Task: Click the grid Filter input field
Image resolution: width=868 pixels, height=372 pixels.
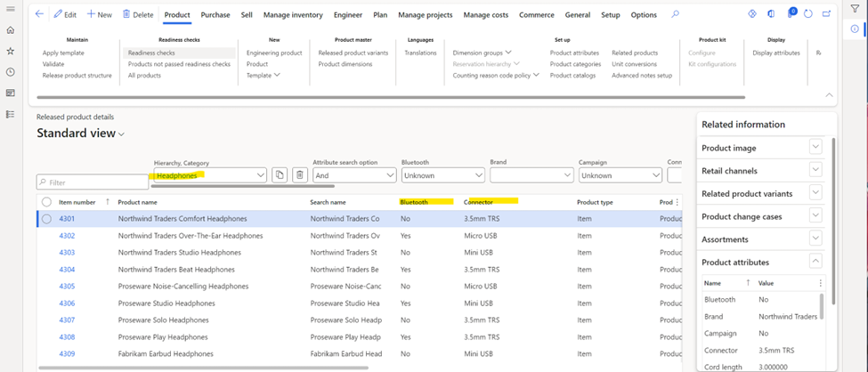Action: click(x=93, y=182)
